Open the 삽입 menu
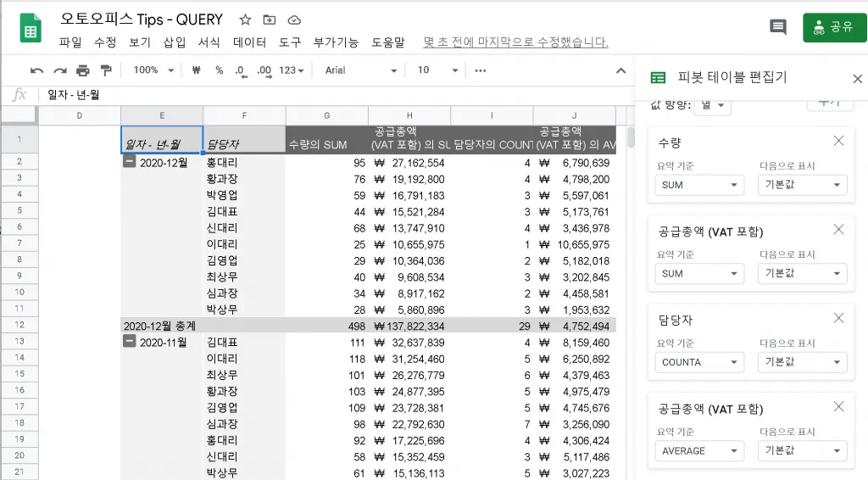 tap(175, 42)
